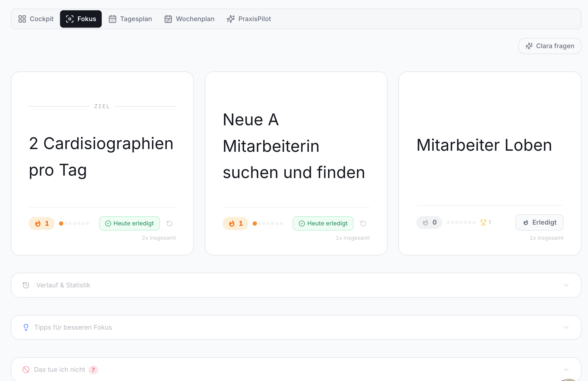Click the ZIEL label
This screenshot has height=381, width=588.
[x=102, y=106]
